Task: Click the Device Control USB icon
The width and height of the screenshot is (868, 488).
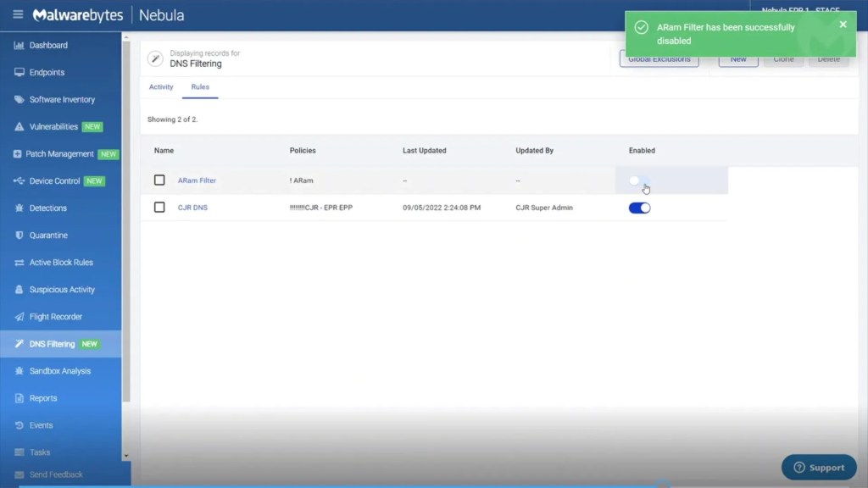Action: (19, 181)
